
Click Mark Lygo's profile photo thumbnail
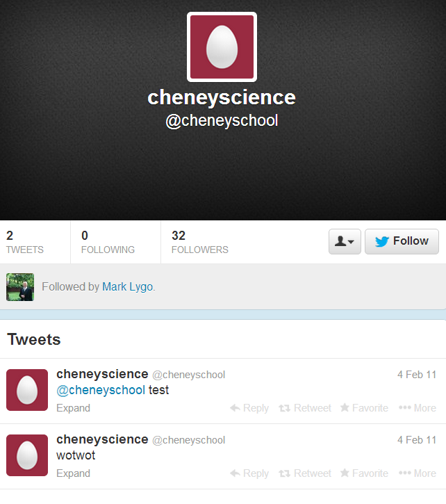[x=20, y=287]
